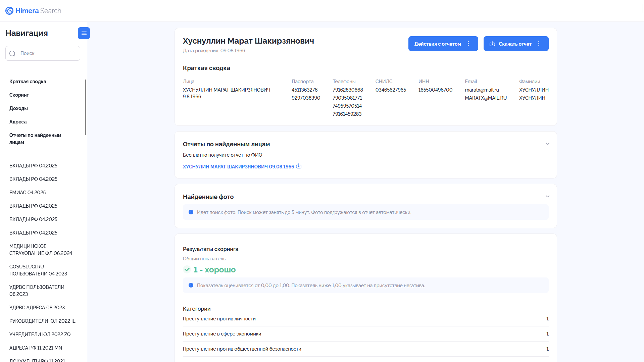Focus the Поиск navigation search field
644x362 pixels.
tap(43, 53)
